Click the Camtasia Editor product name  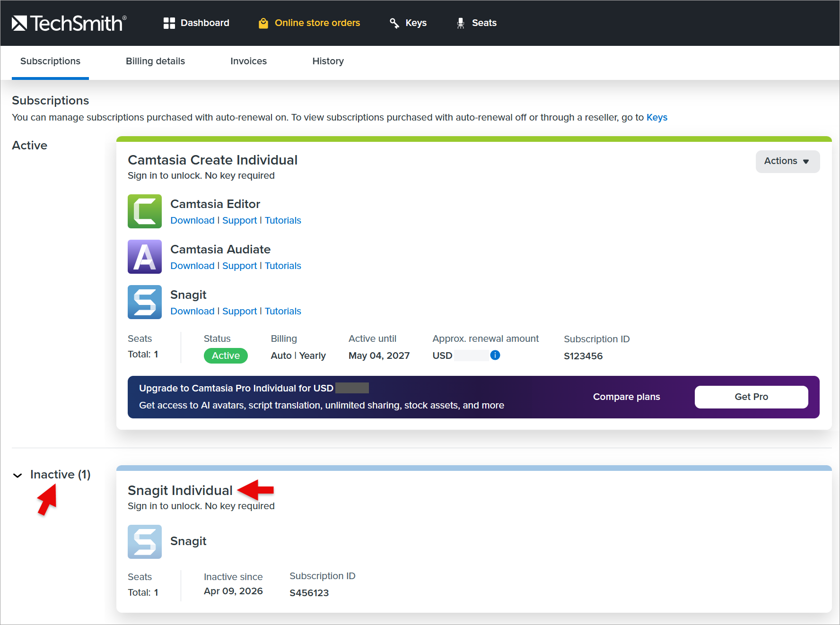click(215, 204)
